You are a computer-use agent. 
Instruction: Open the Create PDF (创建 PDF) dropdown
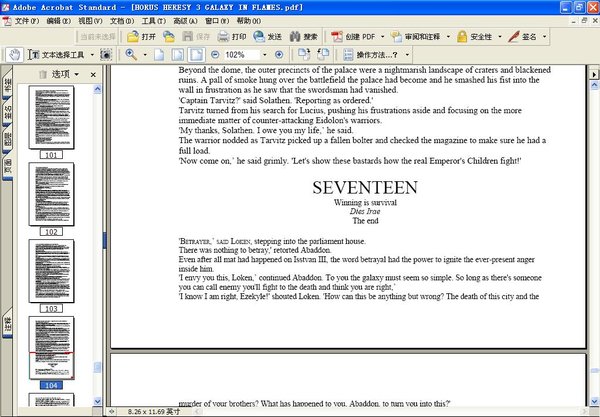pos(362,36)
